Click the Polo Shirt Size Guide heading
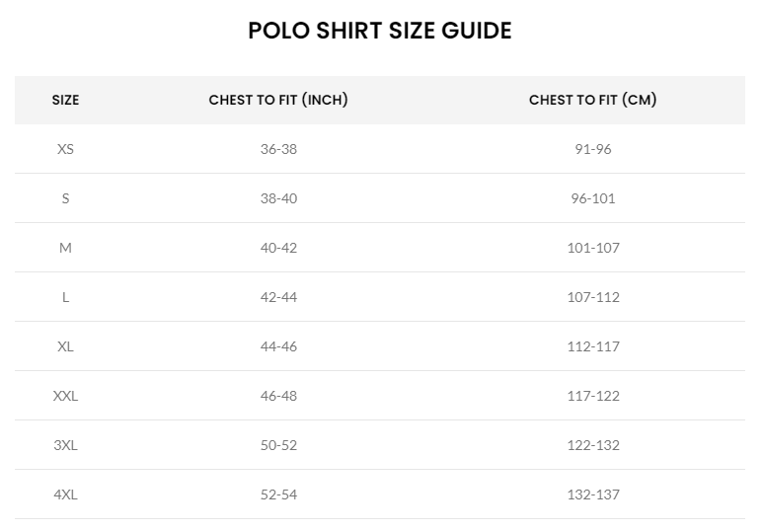This screenshot has width=763, height=532. point(380,31)
